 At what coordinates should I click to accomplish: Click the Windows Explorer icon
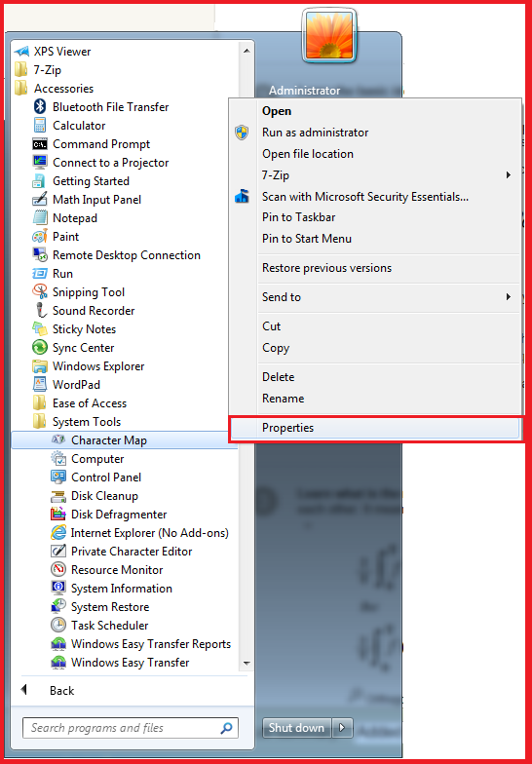click(x=40, y=366)
